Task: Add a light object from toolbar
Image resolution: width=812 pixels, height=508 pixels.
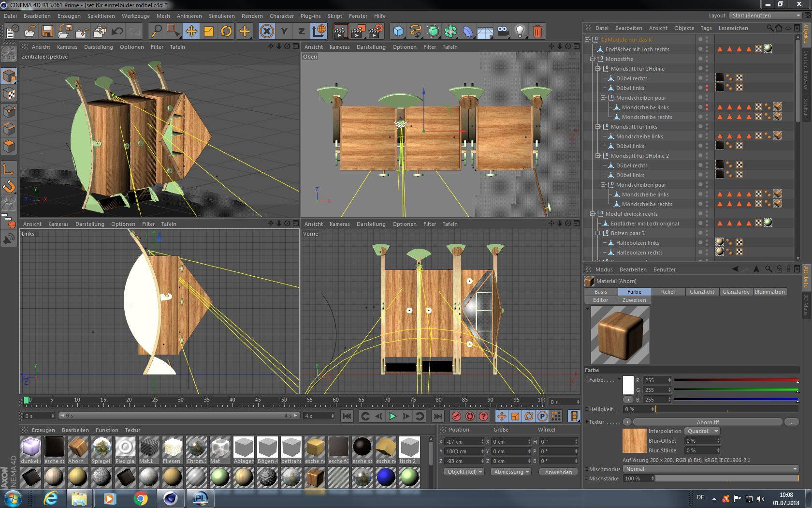Action: (520, 31)
